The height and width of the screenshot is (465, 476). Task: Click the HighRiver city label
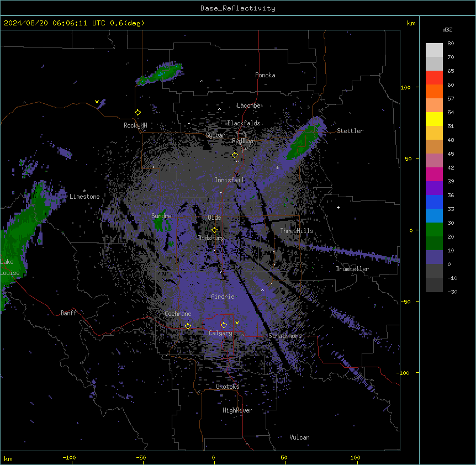[237, 410]
